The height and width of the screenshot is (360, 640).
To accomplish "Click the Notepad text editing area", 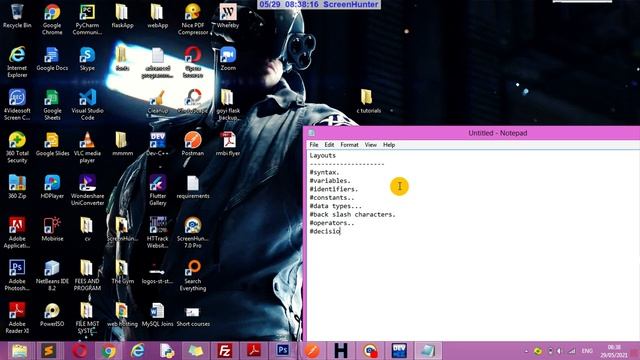I will pos(473,245).
